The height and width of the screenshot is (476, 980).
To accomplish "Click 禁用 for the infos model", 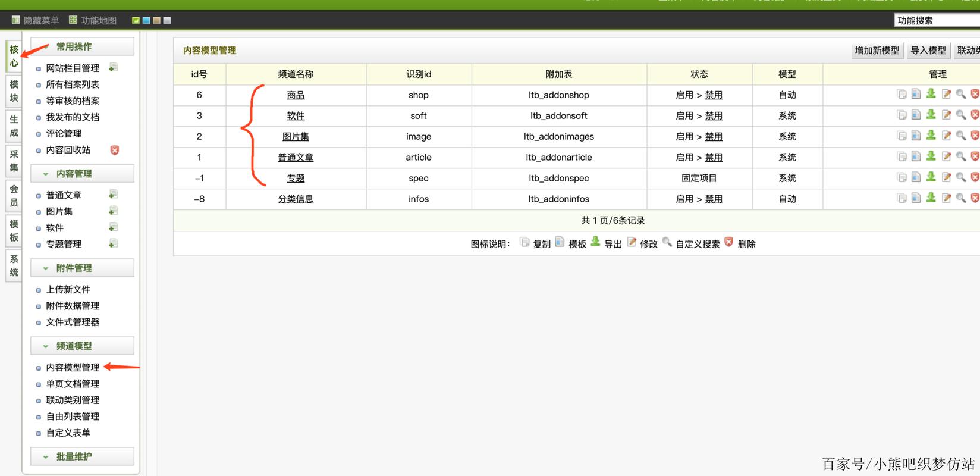I will 714,199.
